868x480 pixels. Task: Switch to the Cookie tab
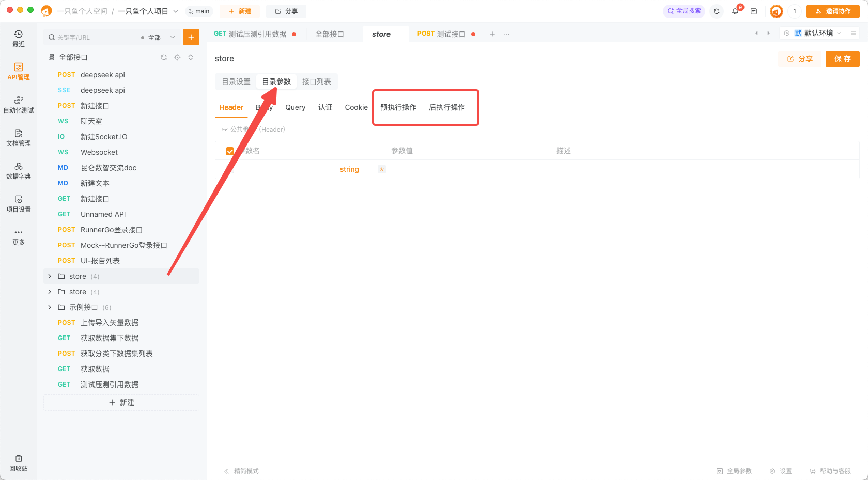[356, 107]
